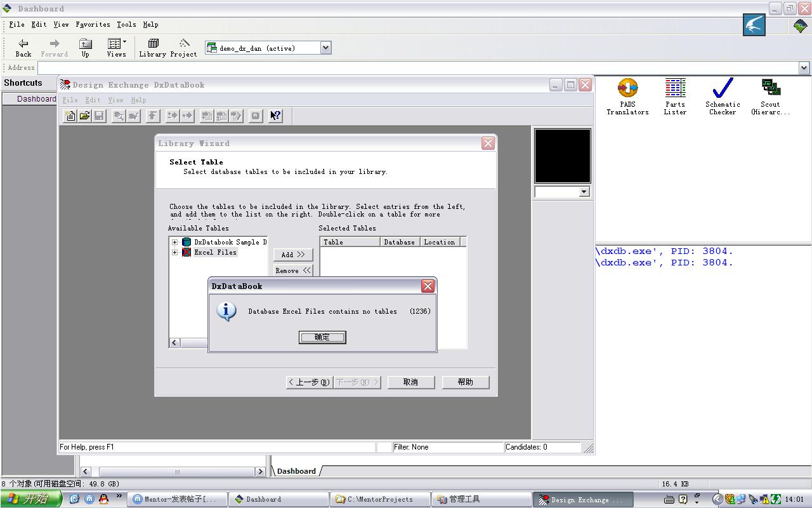The width and height of the screenshot is (812, 508).
Task: Open the Help menu in DxDataBook window
Action: (138, 100)
